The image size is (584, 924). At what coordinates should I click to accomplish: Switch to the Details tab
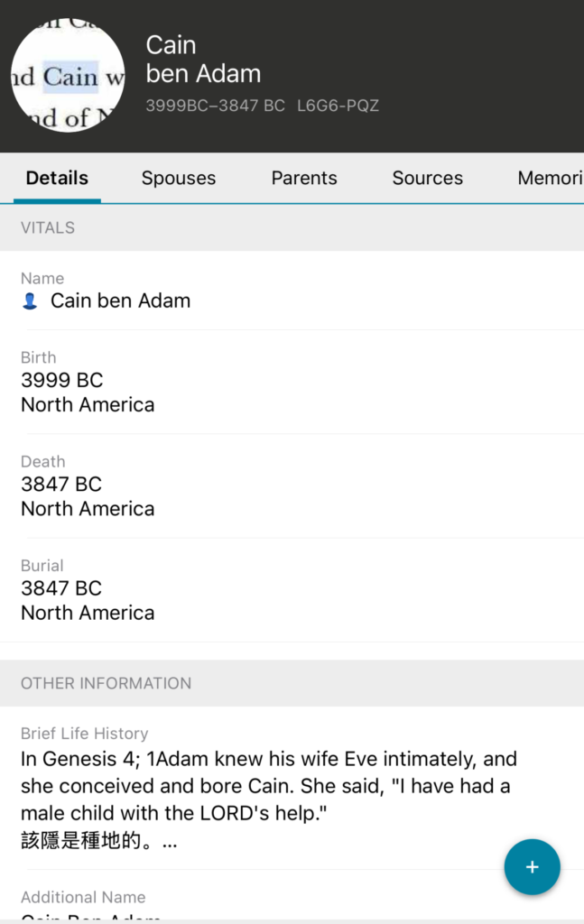(57, 178)
